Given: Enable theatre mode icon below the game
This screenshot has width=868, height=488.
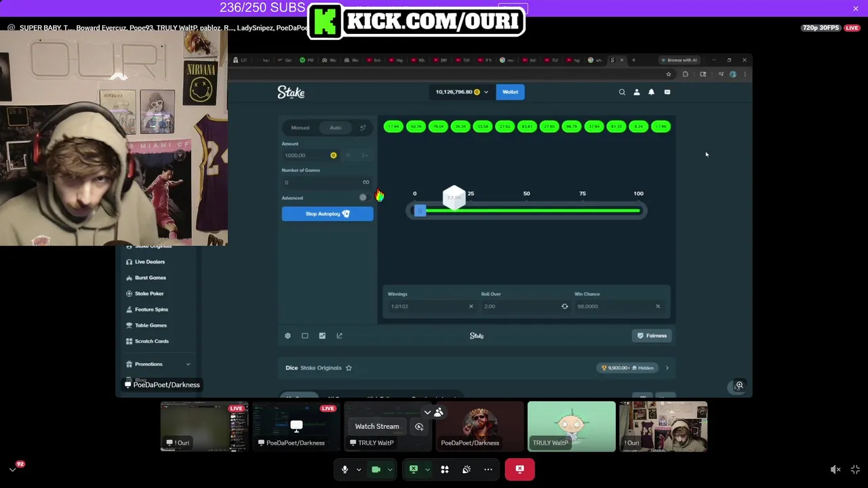Looking at the screenshot, I should click(305, 335).
